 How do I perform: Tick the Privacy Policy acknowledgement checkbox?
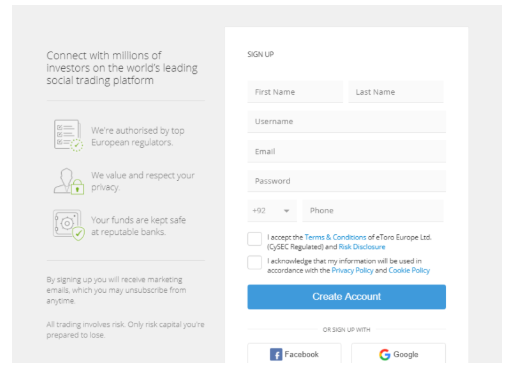tap(254, 263)
